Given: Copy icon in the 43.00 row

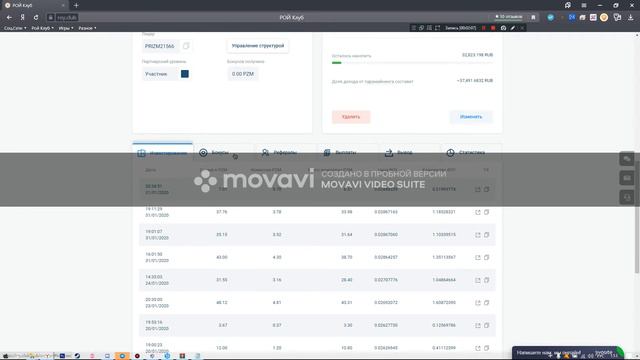Looking at the screenshot, I should pos(487,258).
